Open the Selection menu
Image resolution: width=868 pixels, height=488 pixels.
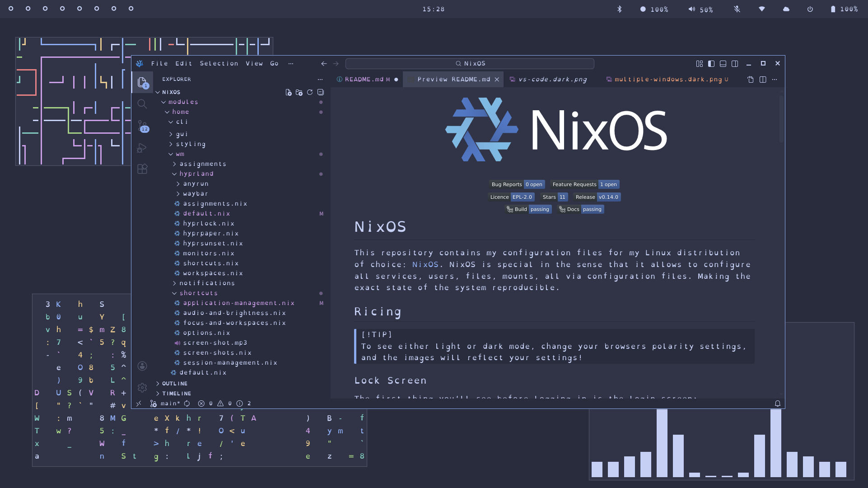[x=219, y=63]
